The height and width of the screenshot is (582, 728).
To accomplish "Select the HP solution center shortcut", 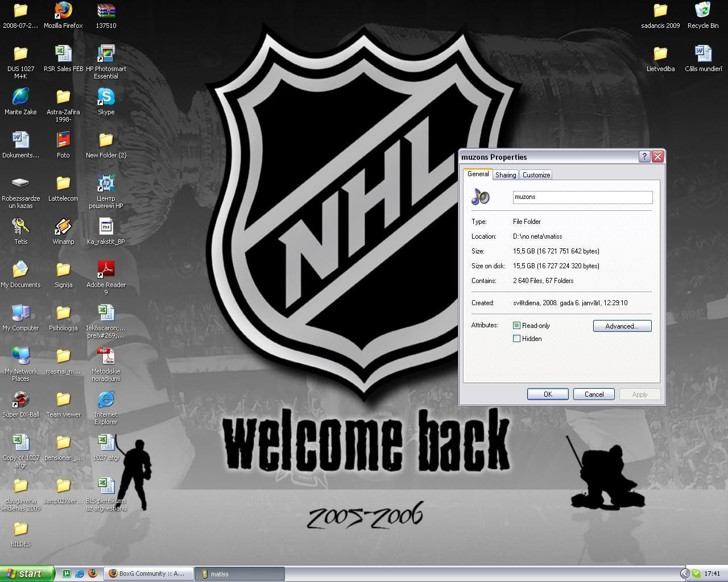I will coord(106,192).
